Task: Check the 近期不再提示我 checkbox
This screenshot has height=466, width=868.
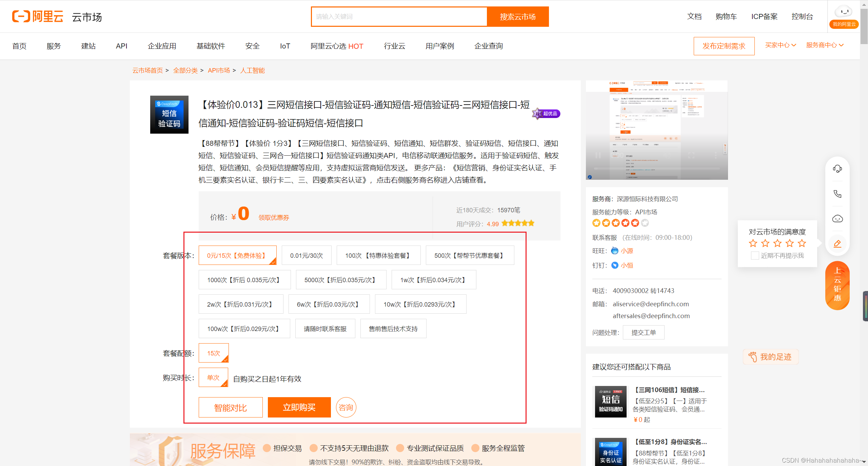Action: tap(755, 255)
